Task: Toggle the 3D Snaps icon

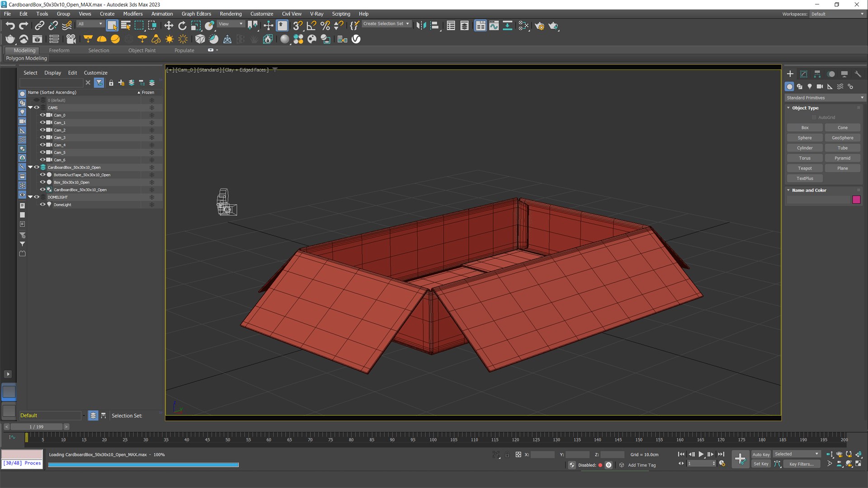Action: click(x=297, y=26)
